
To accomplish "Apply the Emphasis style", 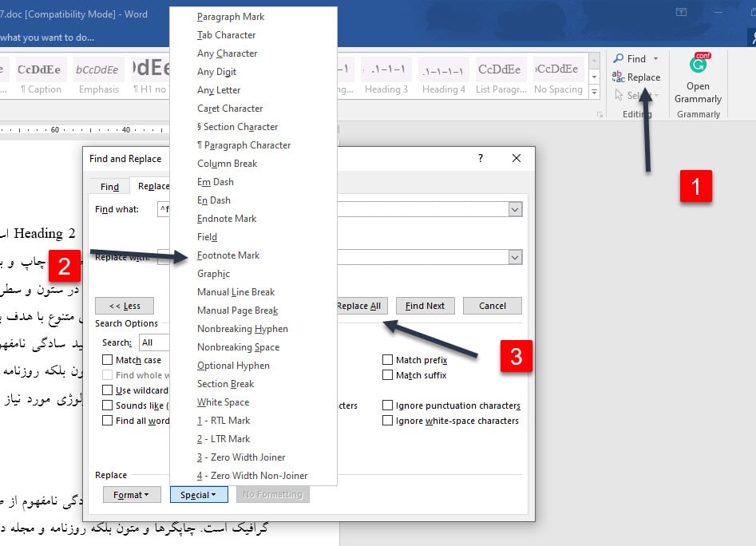I will (98, 77).
